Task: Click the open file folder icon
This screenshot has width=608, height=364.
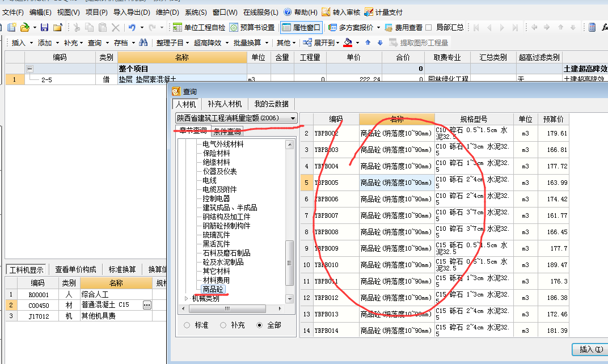Action: click(x=24, y=28)
